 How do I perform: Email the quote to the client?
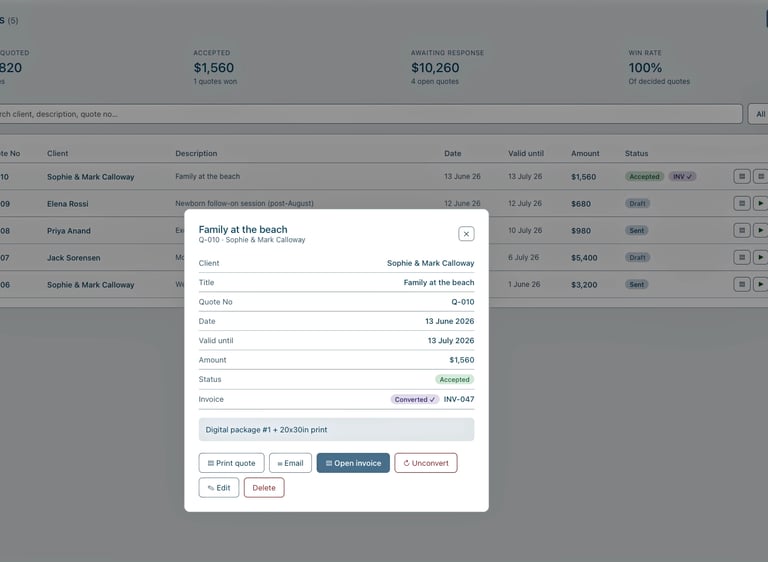click(290, 463)
